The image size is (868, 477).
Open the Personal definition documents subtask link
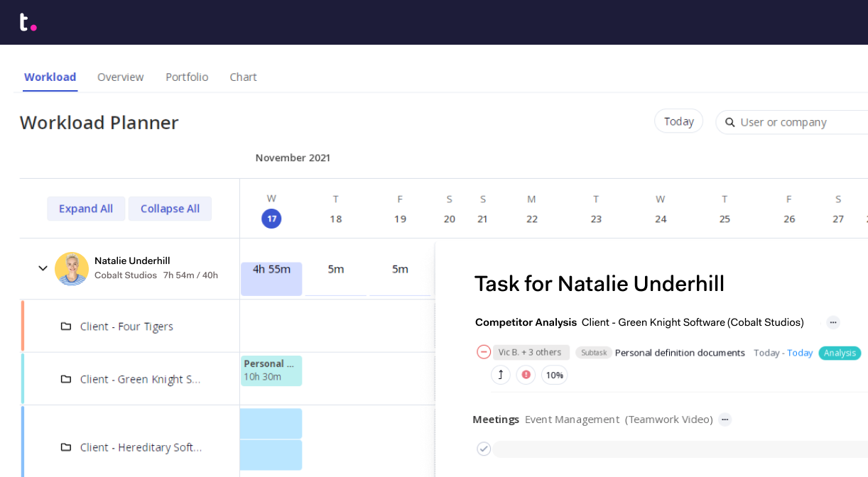679,353
